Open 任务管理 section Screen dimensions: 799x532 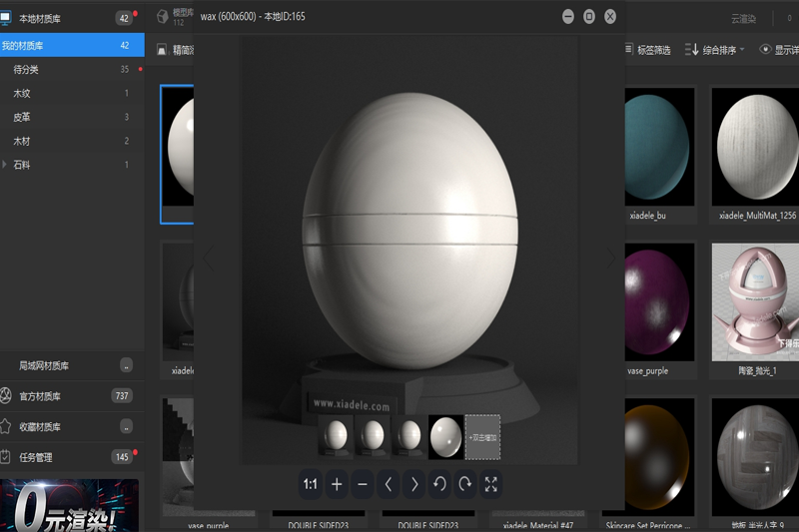[x=72, y=457]
